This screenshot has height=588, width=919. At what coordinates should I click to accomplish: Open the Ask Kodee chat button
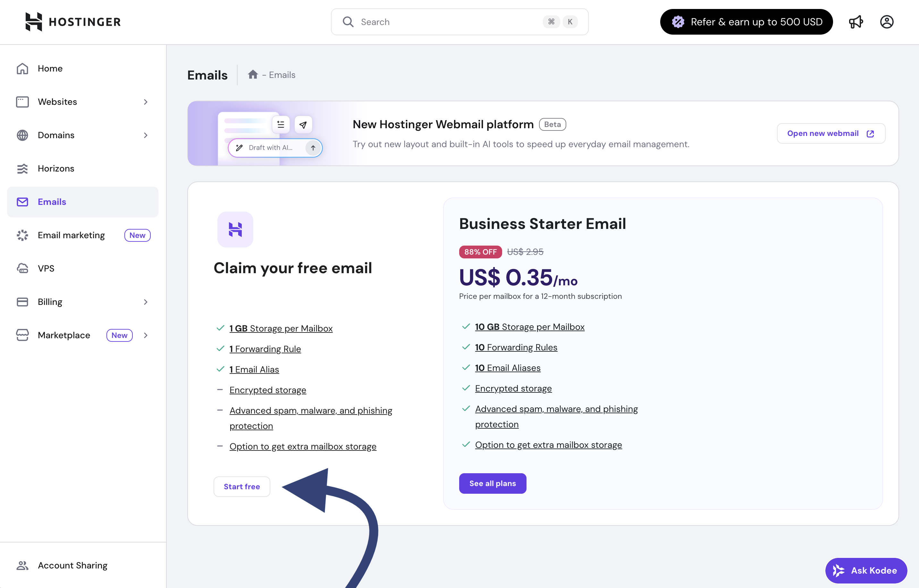click(x=866, y=570)
